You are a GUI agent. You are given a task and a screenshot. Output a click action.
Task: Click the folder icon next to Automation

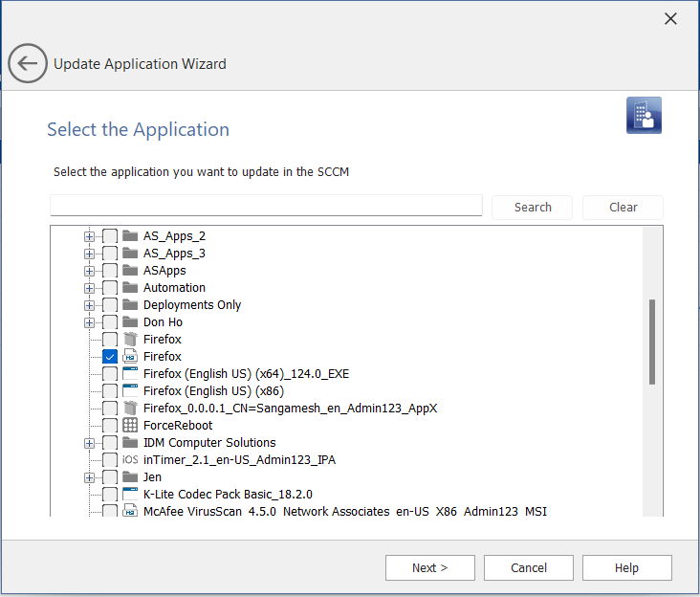[130, 288]
